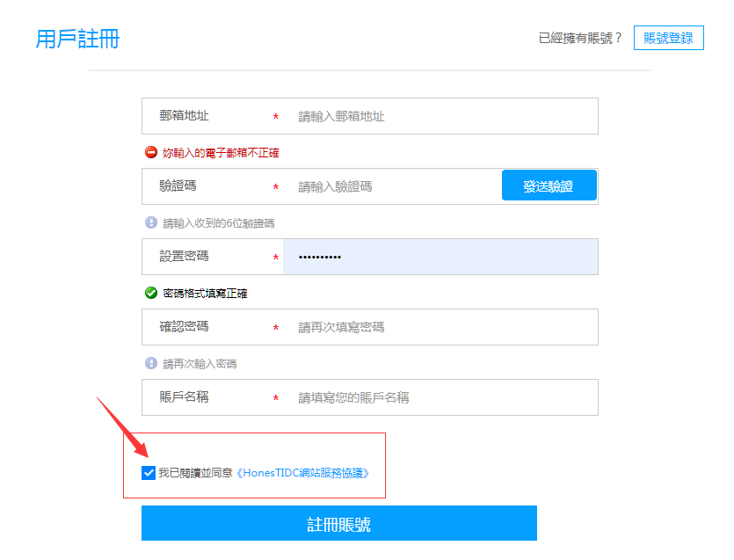Click the red error icon under email field
Image resolution: width=734 pixels, height=560 pixels.
(151, 152)
